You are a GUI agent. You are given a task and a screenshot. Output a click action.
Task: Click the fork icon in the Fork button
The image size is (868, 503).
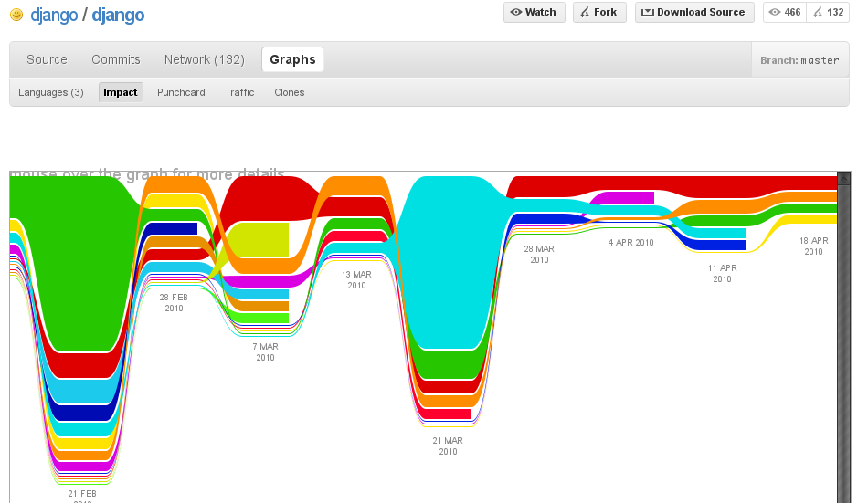pyautogui.click(x=585, y=12)
